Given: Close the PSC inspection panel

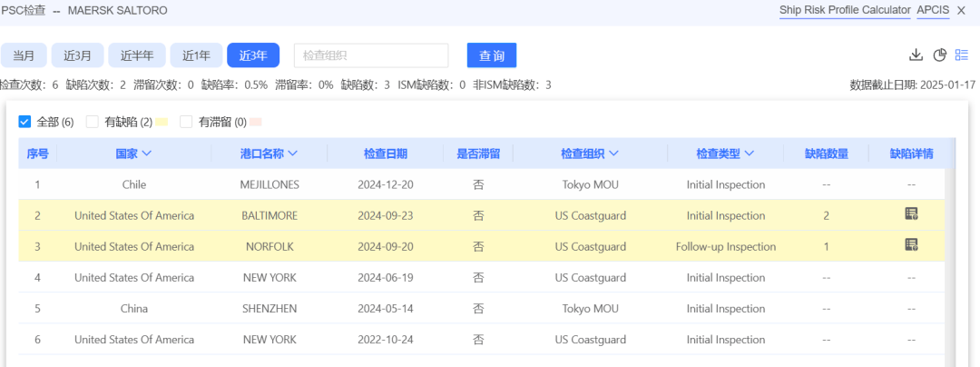Looking at the screenshot, I should [x=961, y=10].
